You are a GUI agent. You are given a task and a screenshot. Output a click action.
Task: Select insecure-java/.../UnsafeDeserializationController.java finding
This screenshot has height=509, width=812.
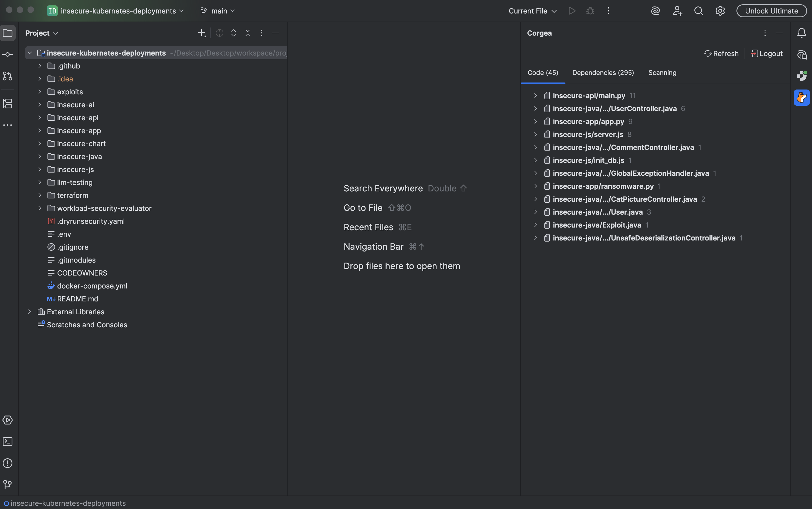[x=644, y=238]
